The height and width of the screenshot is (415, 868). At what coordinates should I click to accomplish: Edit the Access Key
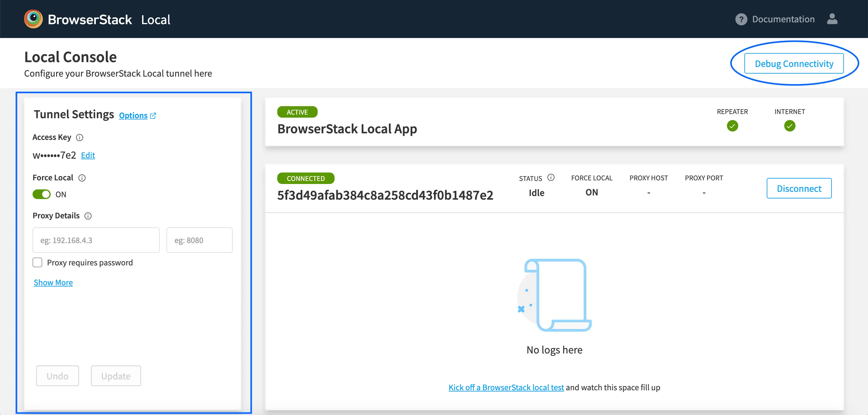click(88, 155)
